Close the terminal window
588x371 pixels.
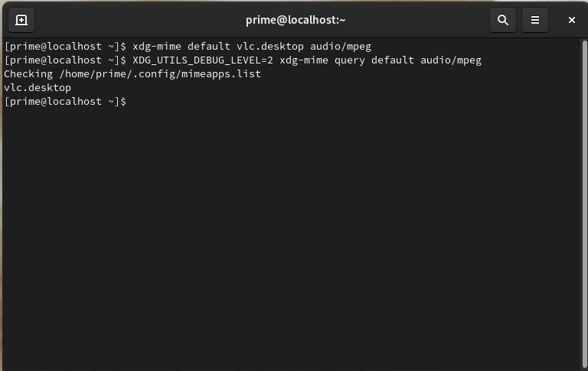tap(571, 20)
